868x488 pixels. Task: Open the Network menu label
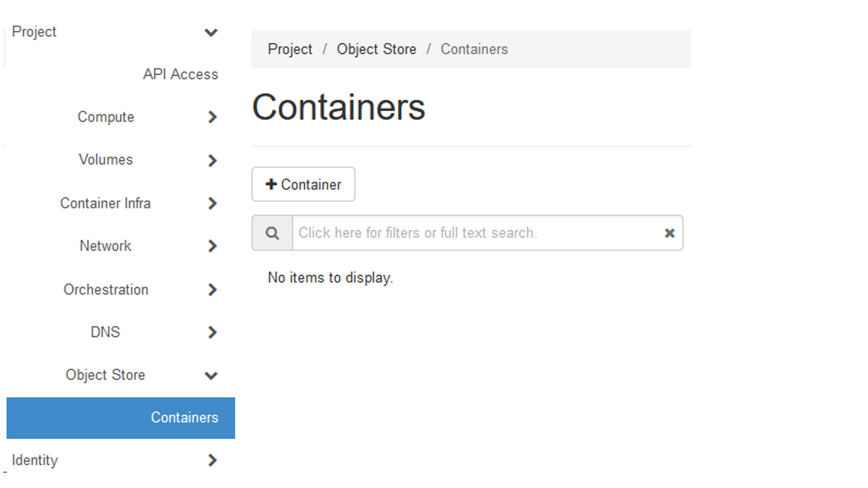[x=105, y=246]
